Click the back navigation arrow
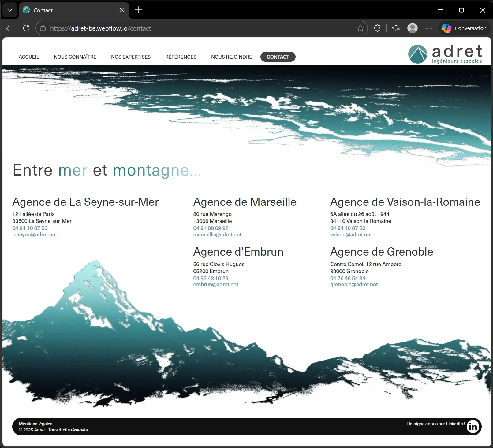Image resolution: width=493 pixels, height=448 pixels. point(9,28)
